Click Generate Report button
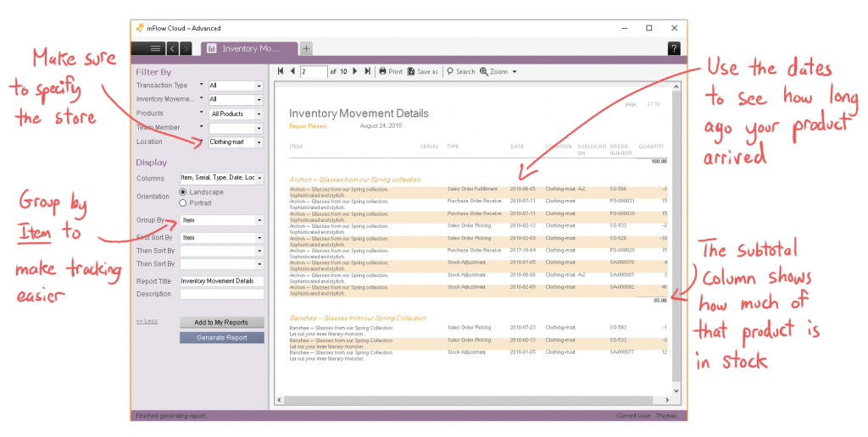The width and height of the screenshot is (868, 437). (222, 337)
